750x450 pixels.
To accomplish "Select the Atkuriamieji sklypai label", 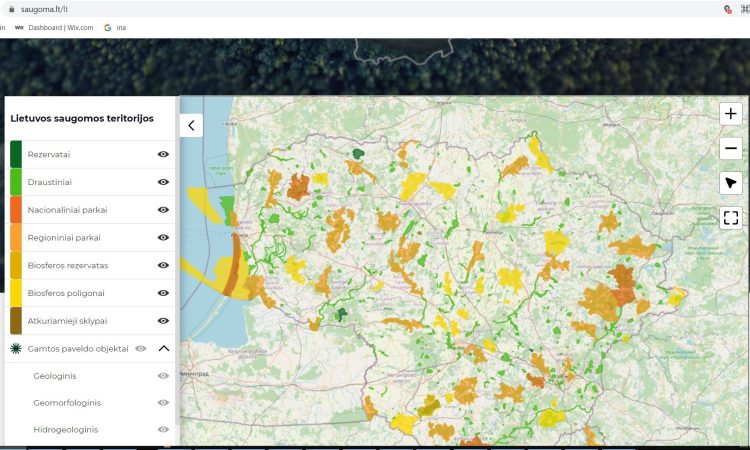I will click(67, 321).
